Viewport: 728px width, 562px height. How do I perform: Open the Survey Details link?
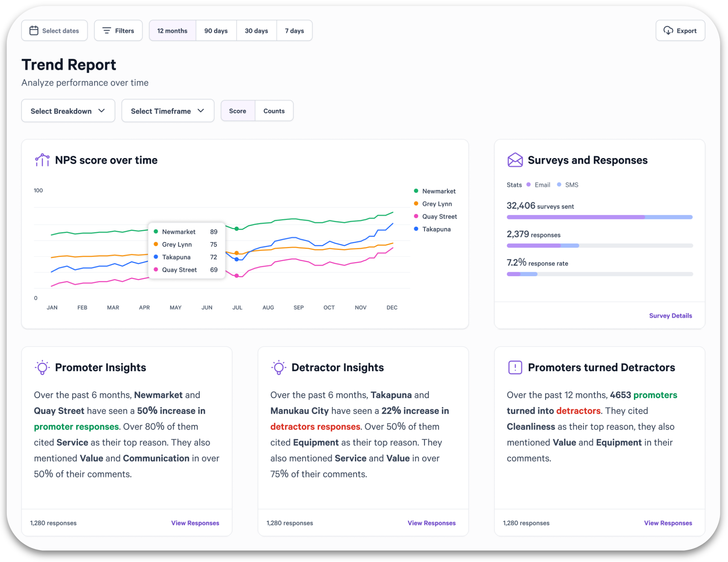point(670,316)
